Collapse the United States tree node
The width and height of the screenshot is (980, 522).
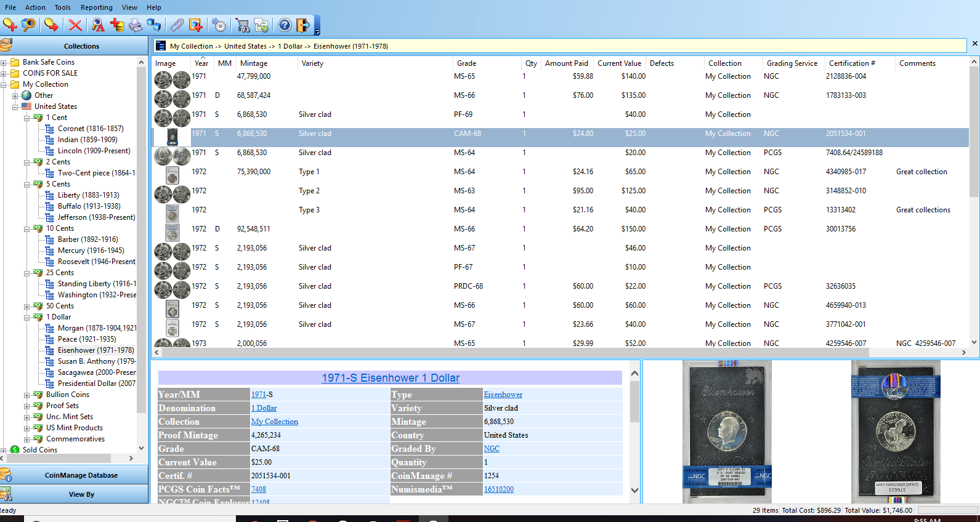point(15,106)
